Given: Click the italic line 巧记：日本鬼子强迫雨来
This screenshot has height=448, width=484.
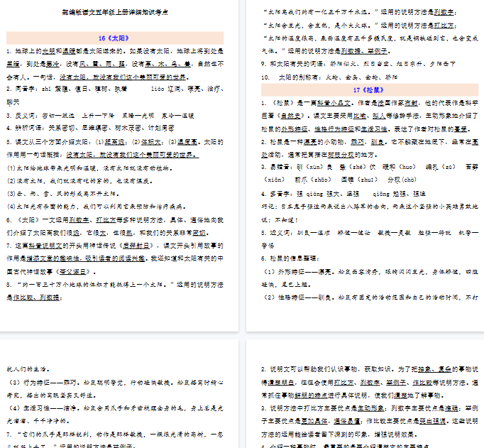Looking at the screenshot, I should (370, 207).
